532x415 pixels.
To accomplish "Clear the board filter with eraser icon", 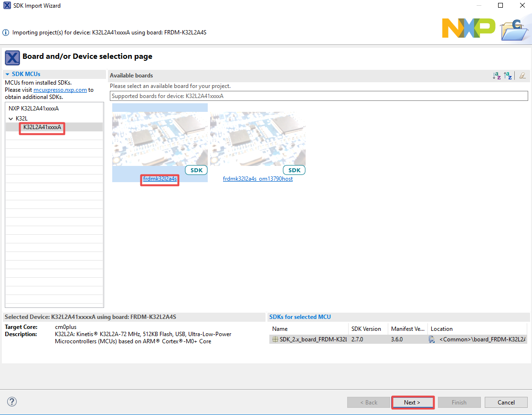I will [x=522, y=76].
